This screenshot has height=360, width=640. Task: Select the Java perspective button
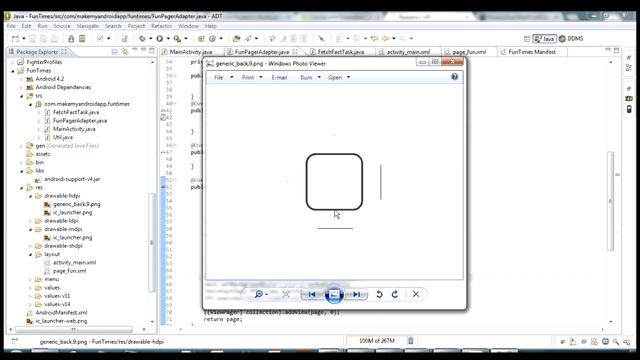click(x=544, y=39)
